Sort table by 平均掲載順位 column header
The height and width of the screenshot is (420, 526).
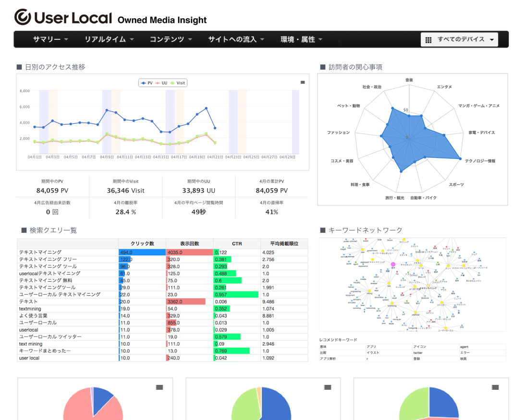pos(284,244)
